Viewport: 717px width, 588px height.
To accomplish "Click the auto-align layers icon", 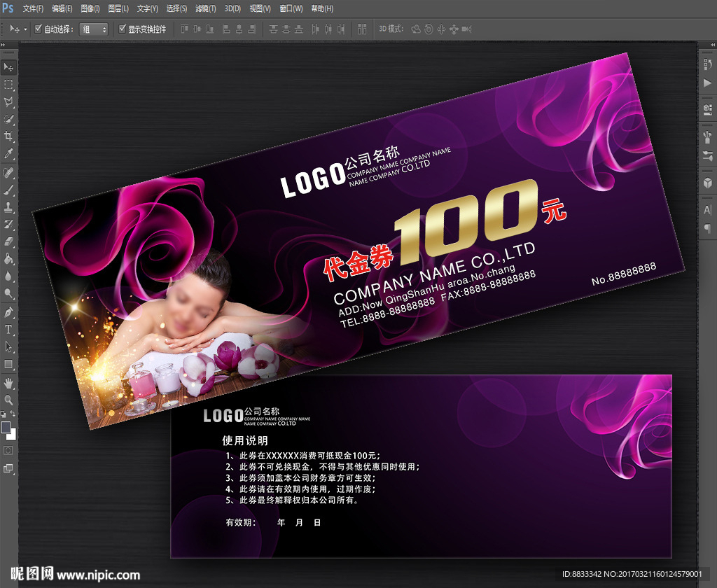I will pyautogui.click(x=362, y=29).
